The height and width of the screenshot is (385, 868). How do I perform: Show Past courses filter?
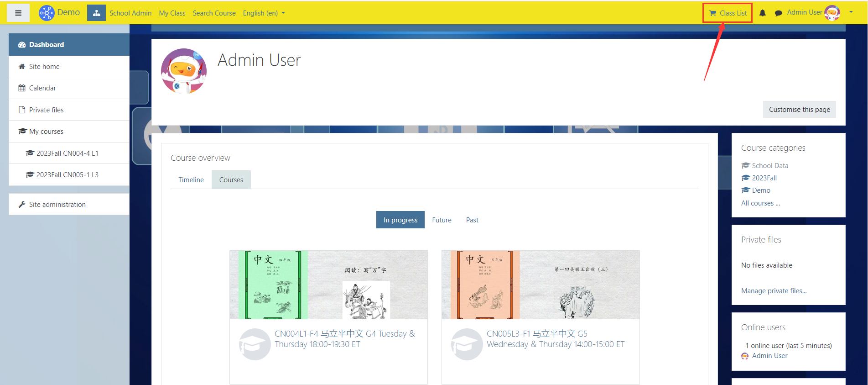coord(472,220)
